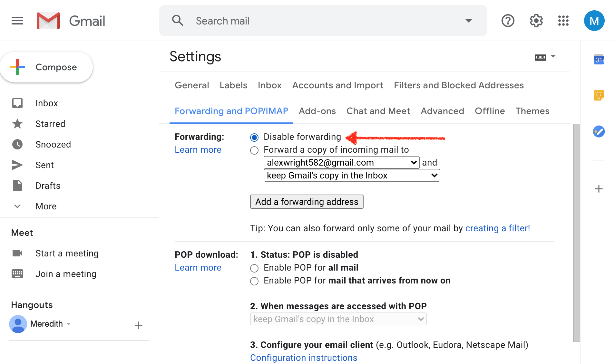This screenshot has width=615, height=364.
Task: Click the Compose colorful plus icon
Action: click(17, 67)
